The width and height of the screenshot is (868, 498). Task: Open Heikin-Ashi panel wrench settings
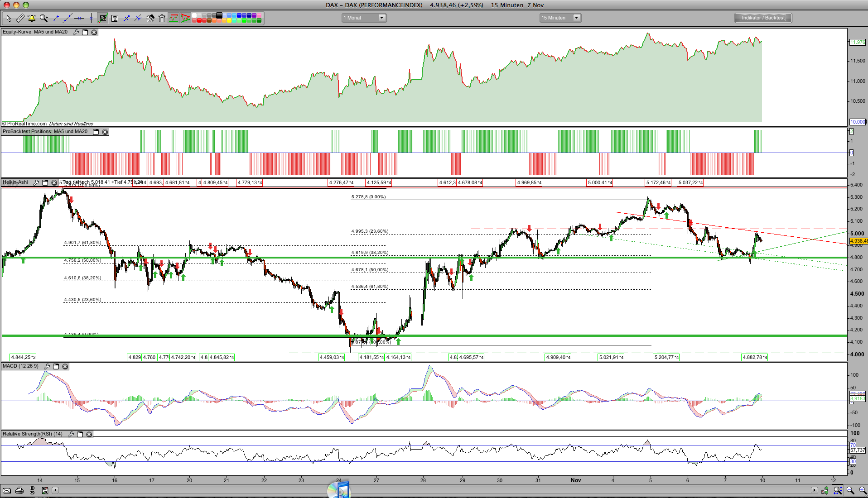click(36, 182)
